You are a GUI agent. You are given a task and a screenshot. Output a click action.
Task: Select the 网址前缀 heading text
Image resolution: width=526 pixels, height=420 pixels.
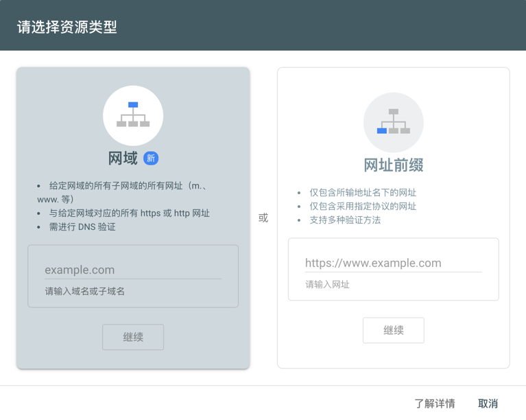click(394, 165)
